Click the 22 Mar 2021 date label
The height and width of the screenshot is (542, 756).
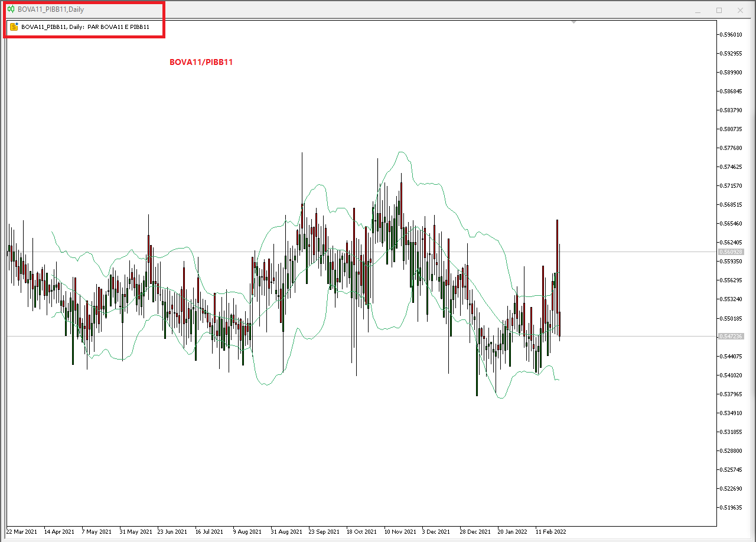[x=22, y=531]
